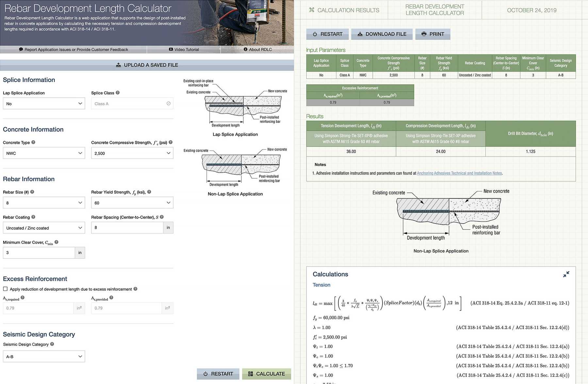Print the calculation results
This screenshot has height=384, width=588.
[433, 34]
